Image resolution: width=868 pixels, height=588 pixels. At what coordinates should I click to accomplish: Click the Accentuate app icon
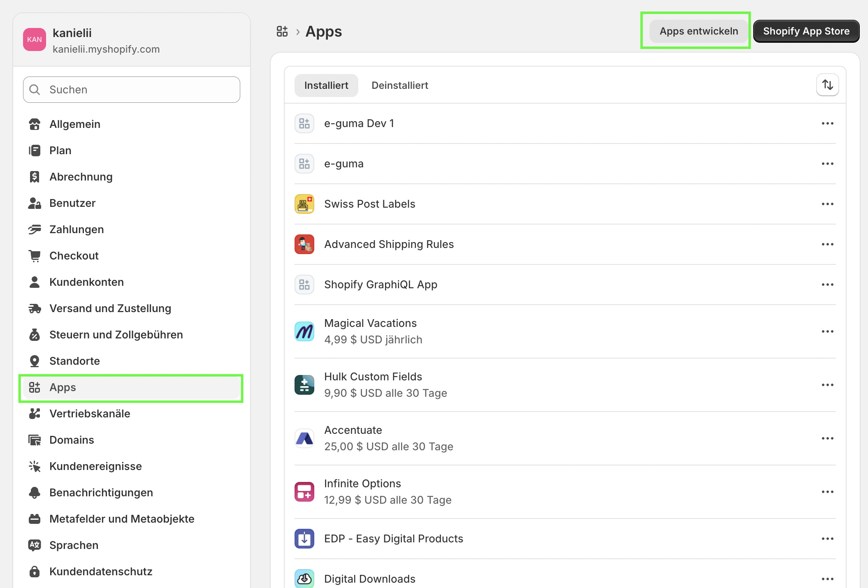coord(304,438)
